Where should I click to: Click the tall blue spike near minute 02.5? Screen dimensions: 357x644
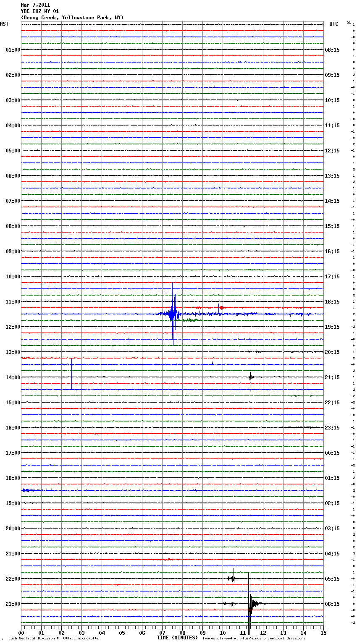point(71,374)
